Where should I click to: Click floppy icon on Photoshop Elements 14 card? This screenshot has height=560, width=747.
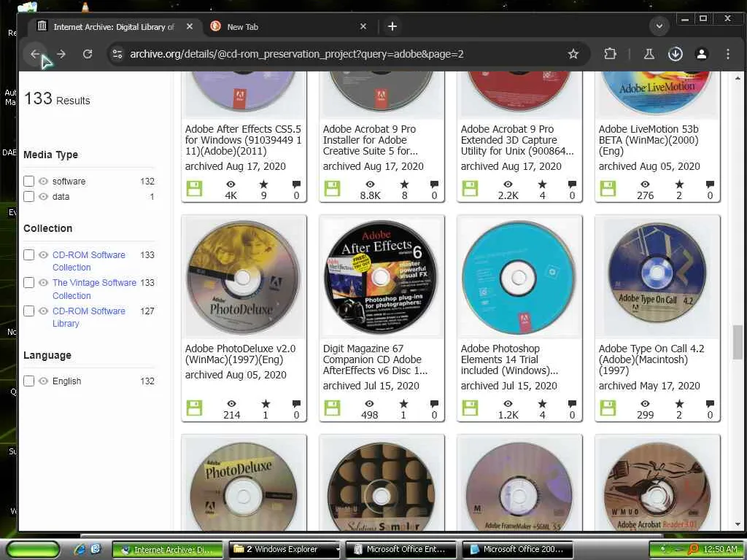click(470, 408)
